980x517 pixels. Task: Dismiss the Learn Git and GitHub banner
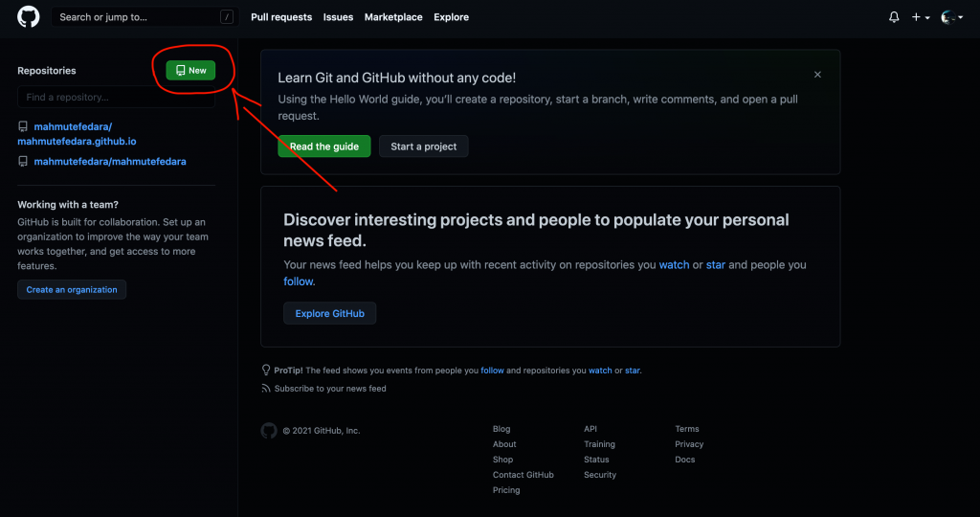[x=817, y=75]
